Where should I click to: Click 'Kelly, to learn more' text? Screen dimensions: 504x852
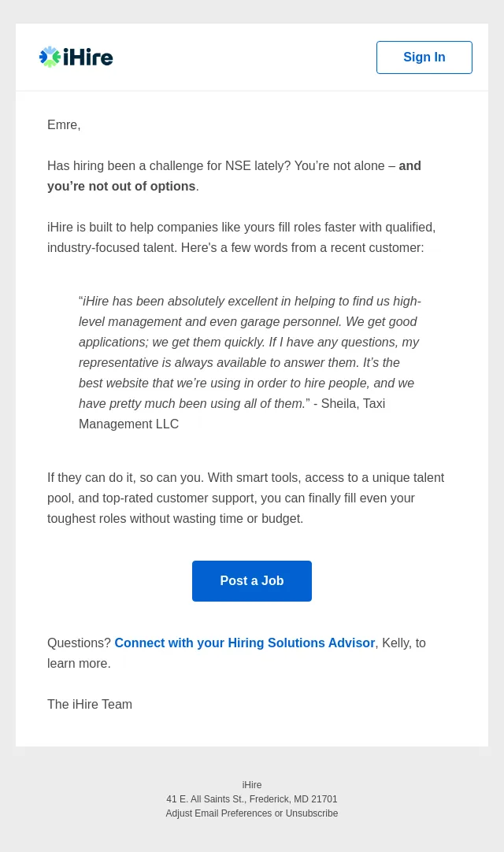[x=236, y=653]
